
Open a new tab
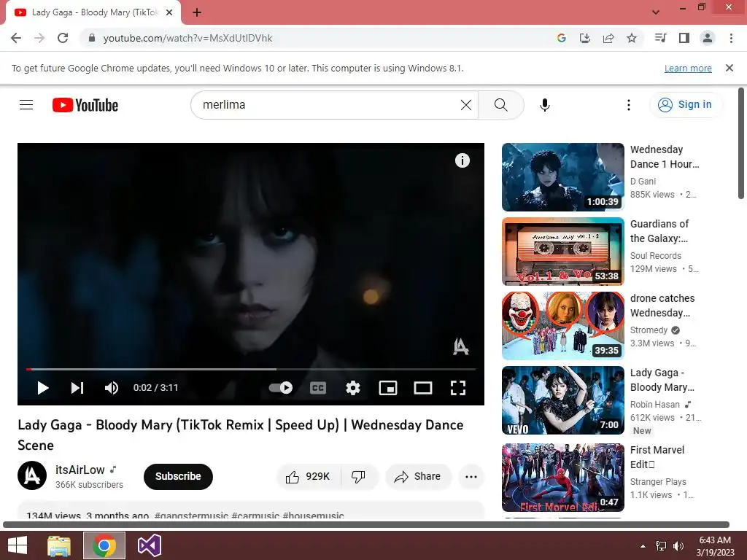[197, 12]
